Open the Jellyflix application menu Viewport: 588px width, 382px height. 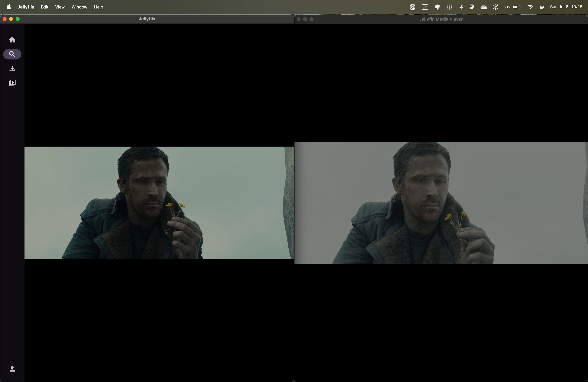pos(26,7)
